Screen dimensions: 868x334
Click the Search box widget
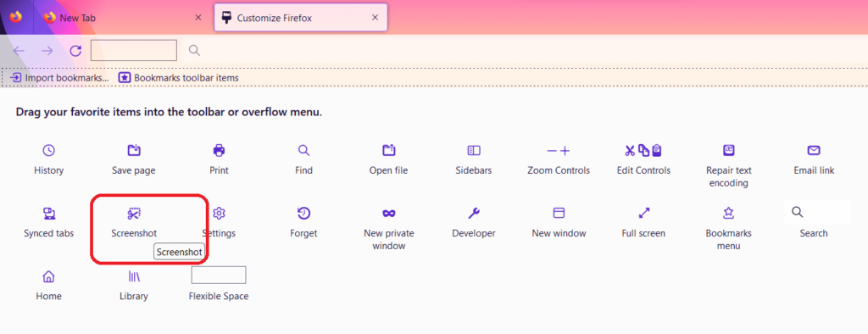click(817, 212)
